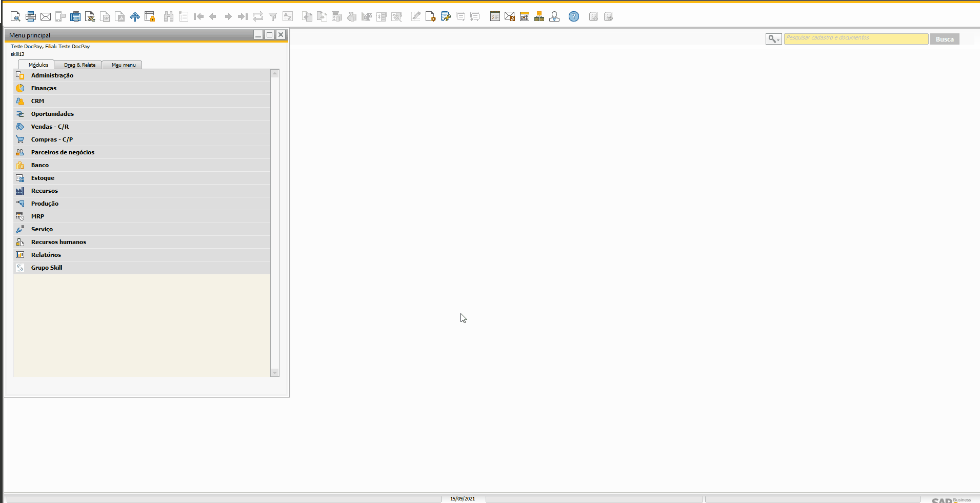Click the Export to Excel icon

[90, 16]
